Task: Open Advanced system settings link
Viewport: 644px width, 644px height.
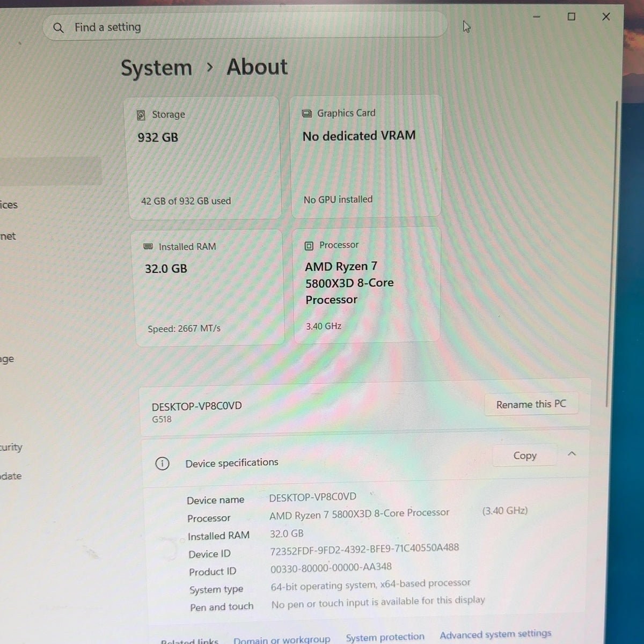Action: pos(495,634)
